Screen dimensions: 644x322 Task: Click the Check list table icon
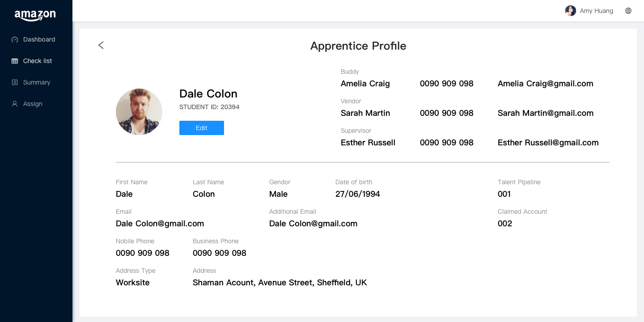tap(15, 61)
